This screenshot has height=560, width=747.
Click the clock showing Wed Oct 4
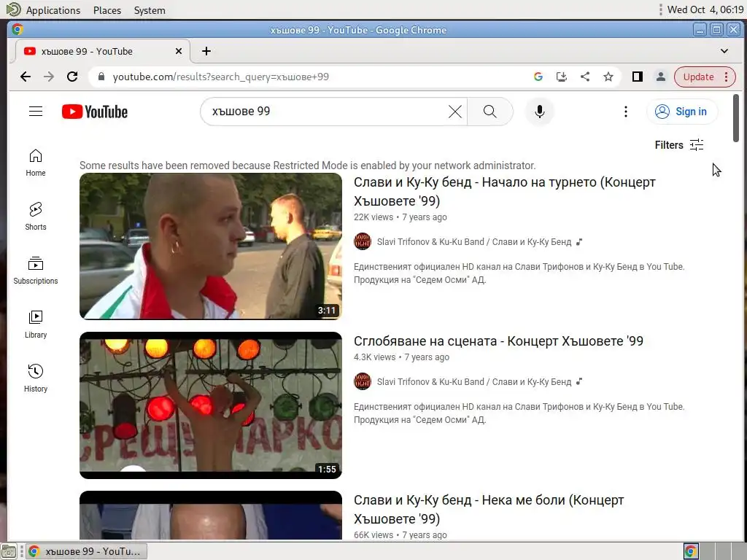tap(705, 9)
